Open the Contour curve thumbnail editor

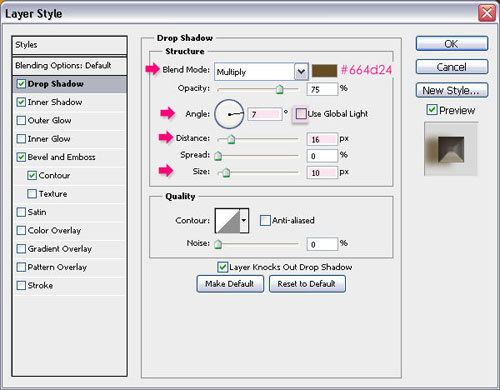228,220
